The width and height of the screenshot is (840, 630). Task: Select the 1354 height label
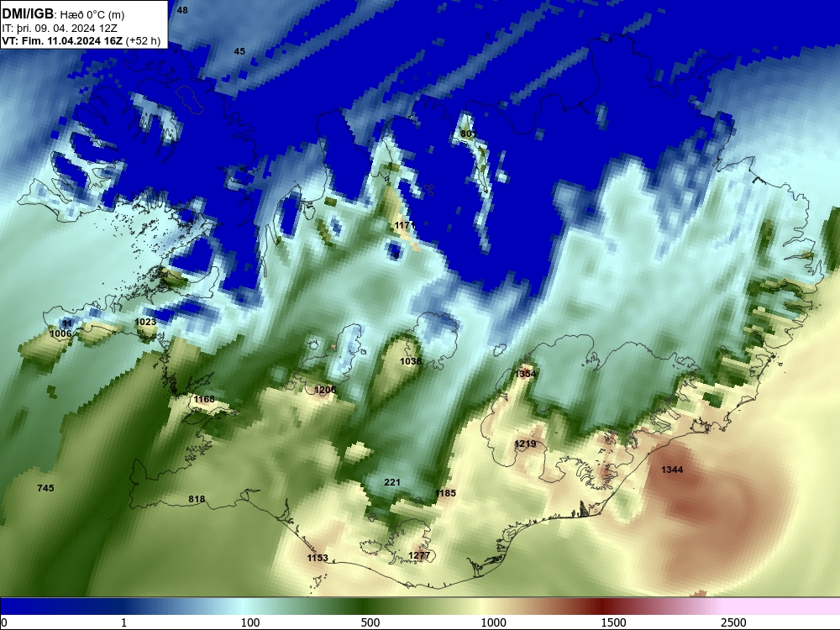point(525,374)
